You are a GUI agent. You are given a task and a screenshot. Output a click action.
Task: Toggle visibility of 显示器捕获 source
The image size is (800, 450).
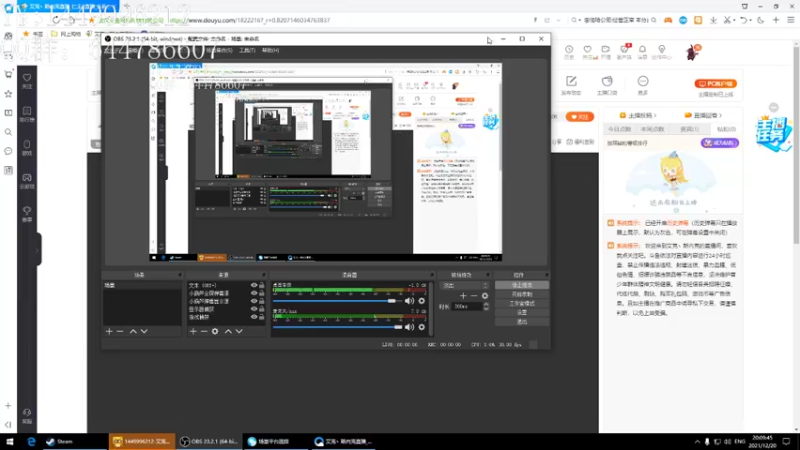coord(254,309)
